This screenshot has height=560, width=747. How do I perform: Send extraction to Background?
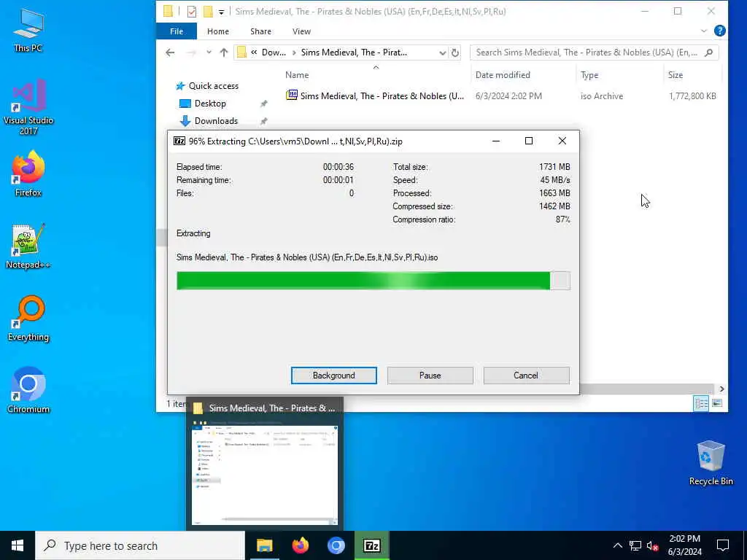click(x=333, y=376)
